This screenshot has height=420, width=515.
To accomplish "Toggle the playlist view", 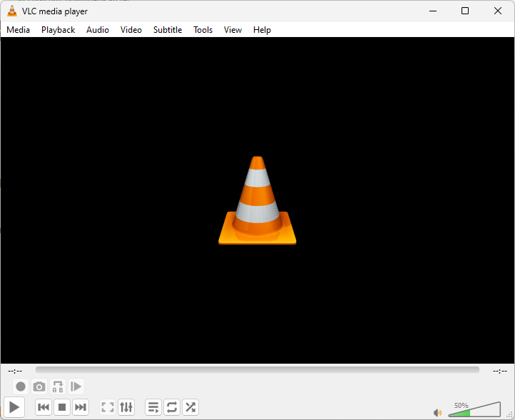I will 153,407.
